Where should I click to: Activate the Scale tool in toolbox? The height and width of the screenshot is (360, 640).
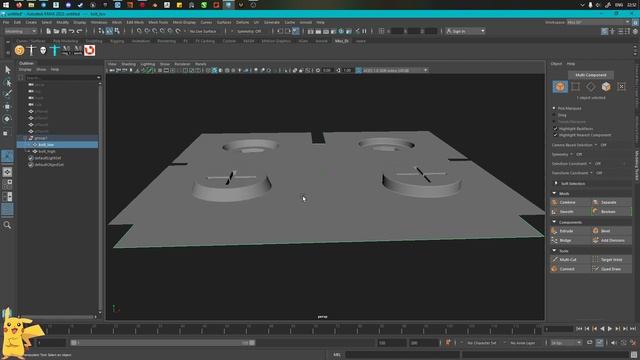[6, 133]
